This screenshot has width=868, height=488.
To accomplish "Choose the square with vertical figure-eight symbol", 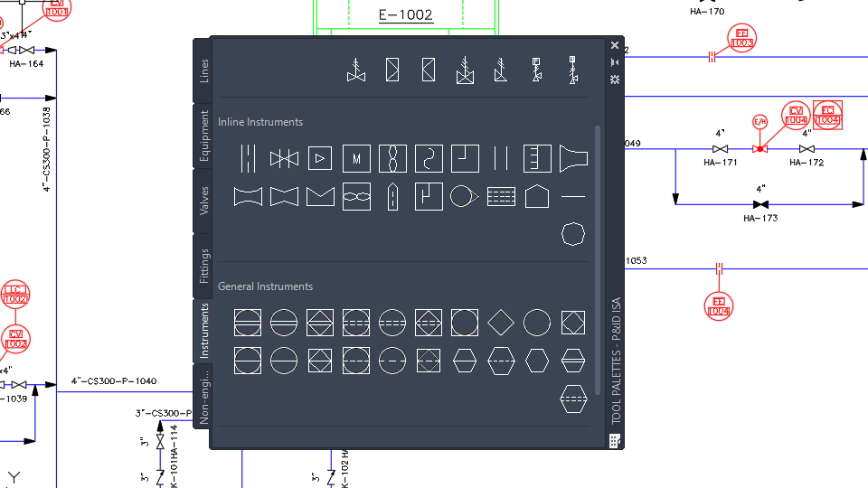I will [392, 158].
